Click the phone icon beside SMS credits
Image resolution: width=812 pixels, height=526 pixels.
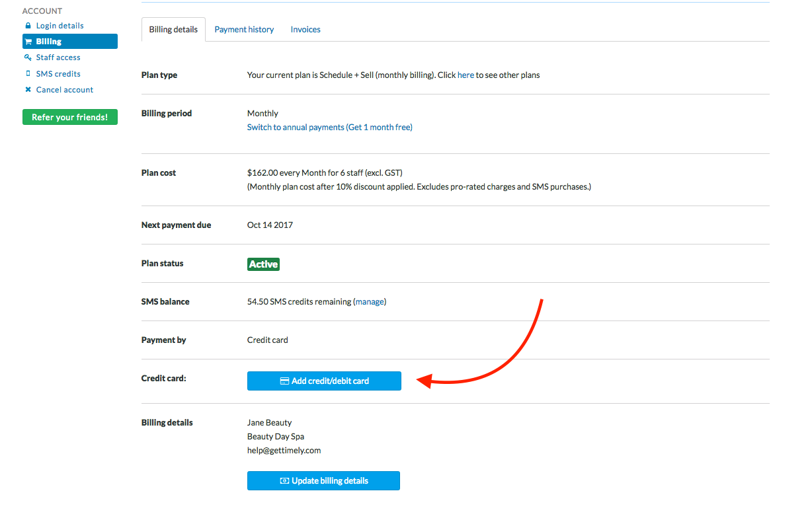[28, 73]
